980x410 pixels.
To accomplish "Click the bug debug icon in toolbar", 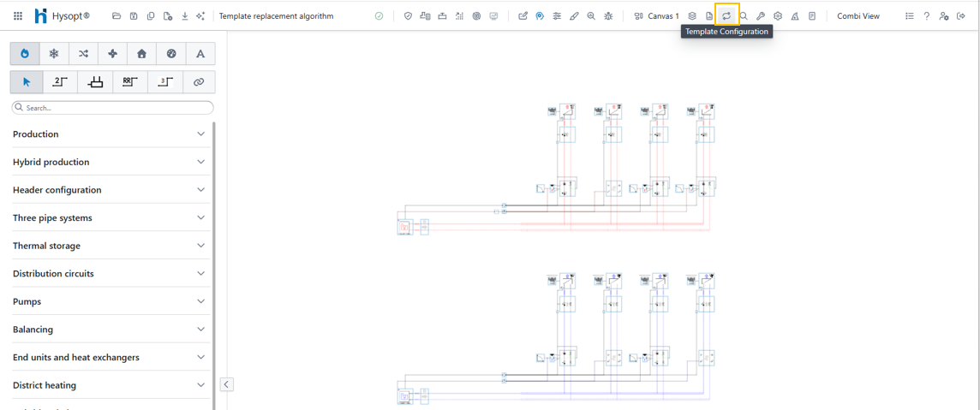I will [x=608, y=16].
